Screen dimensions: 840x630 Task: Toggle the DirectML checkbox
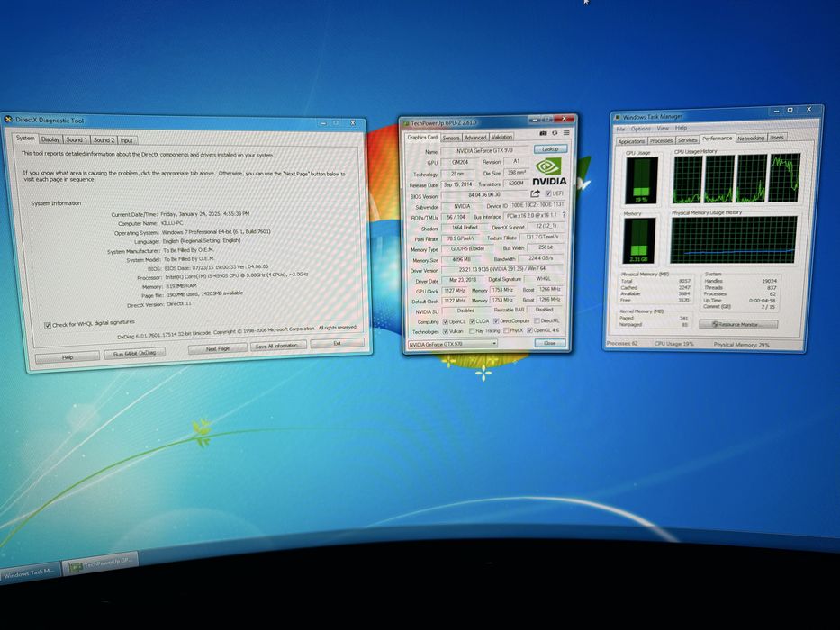(537, 320)
